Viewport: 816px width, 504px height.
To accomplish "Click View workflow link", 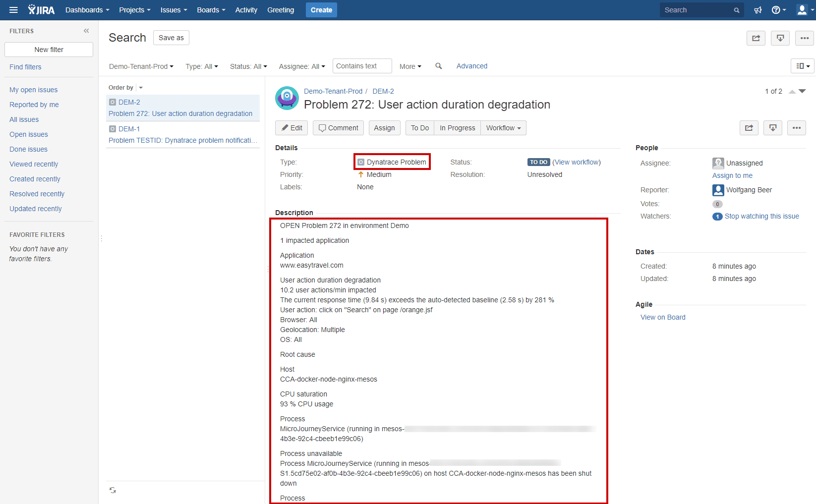I will (x=577, y=162).
